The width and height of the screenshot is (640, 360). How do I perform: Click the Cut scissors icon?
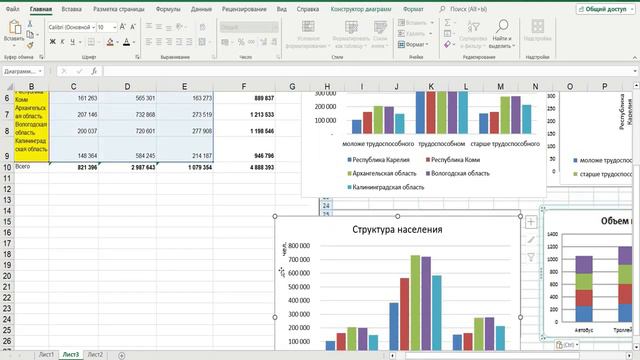(30, 24)
